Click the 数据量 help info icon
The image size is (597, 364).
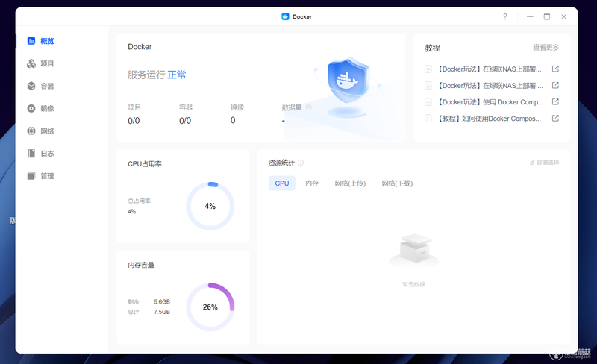(x=309, y=107)
